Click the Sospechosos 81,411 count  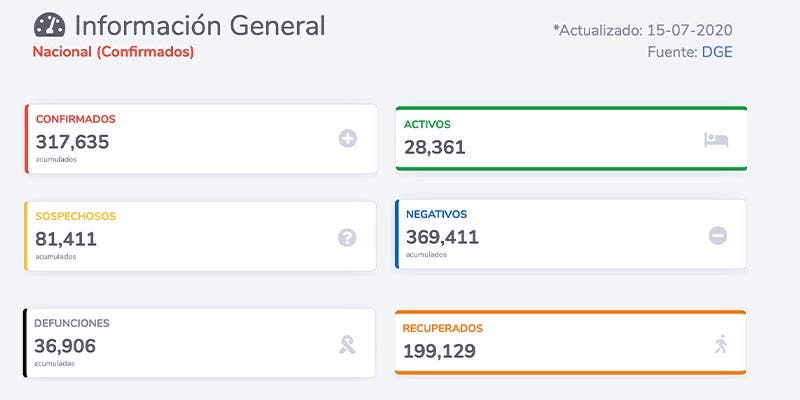[x=66, y=239]
